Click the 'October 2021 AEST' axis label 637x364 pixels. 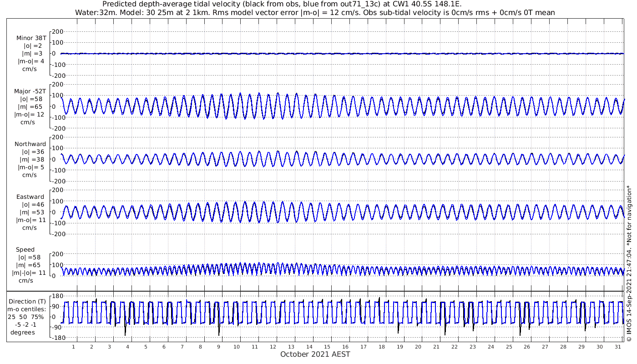[x=315, y=354]
